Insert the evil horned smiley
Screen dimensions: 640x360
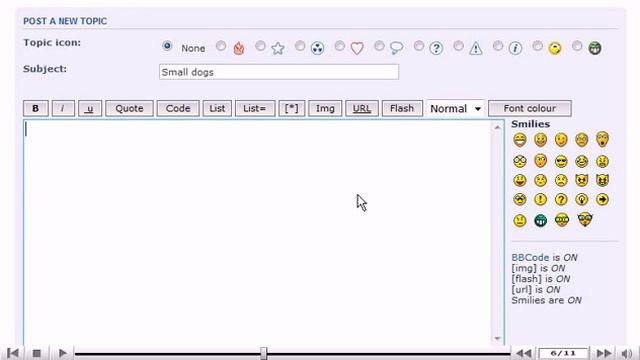(x=582, y=180)
